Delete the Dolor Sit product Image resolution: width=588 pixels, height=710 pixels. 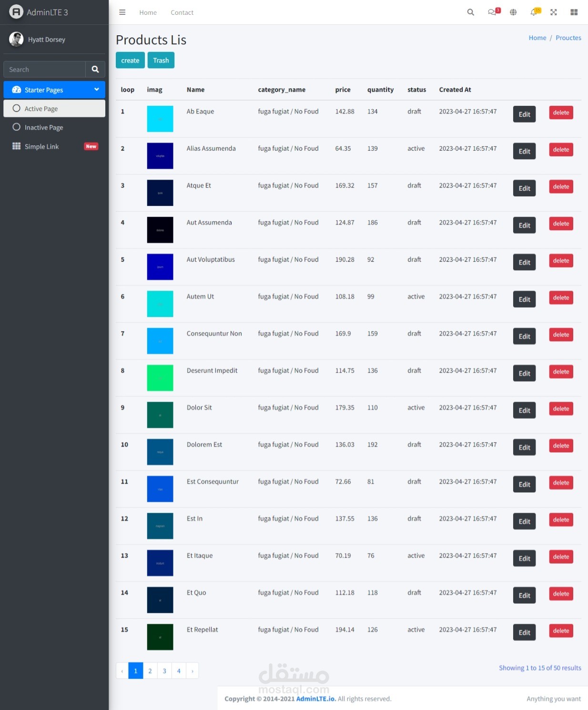coord(561,408)
